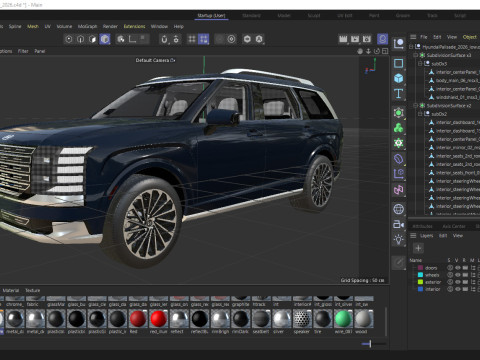Click the cyan wheels layer color swatch
Image resolution: width=480 pixels, height=360 pixels.
pos(421,275)
